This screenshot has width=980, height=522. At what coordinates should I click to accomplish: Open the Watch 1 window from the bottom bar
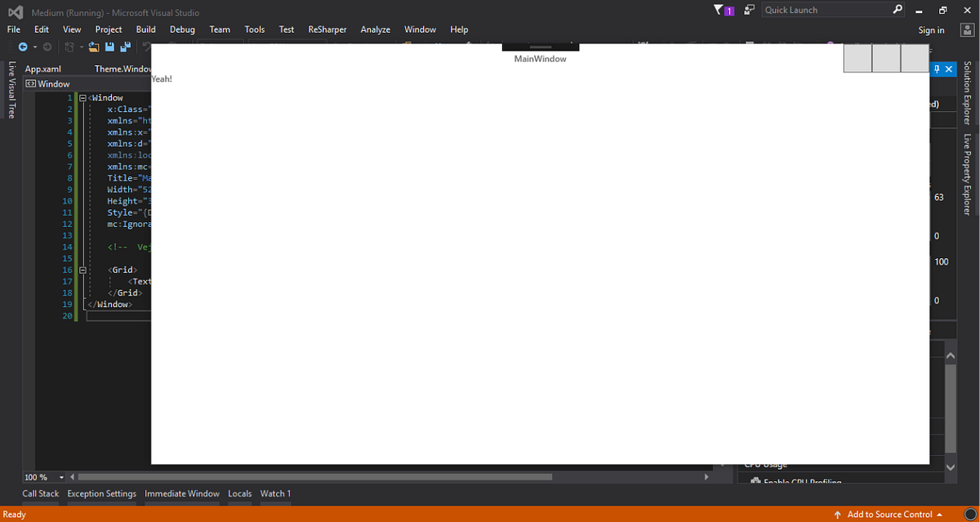point(275,493)
